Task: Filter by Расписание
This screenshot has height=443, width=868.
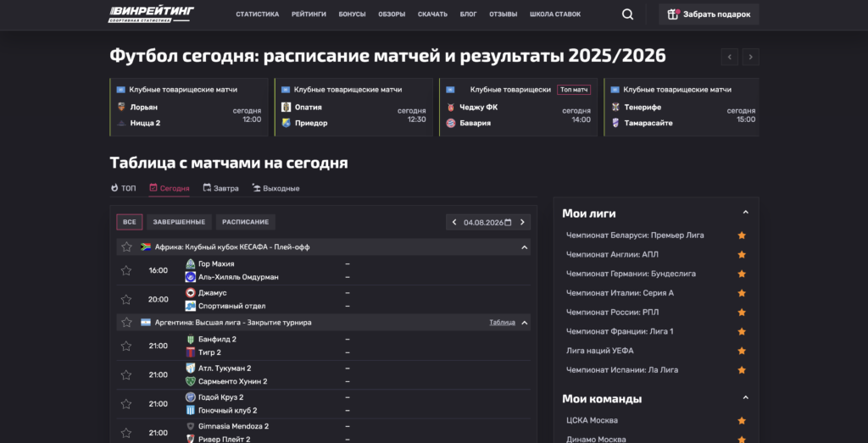Action: click(246, 222)
